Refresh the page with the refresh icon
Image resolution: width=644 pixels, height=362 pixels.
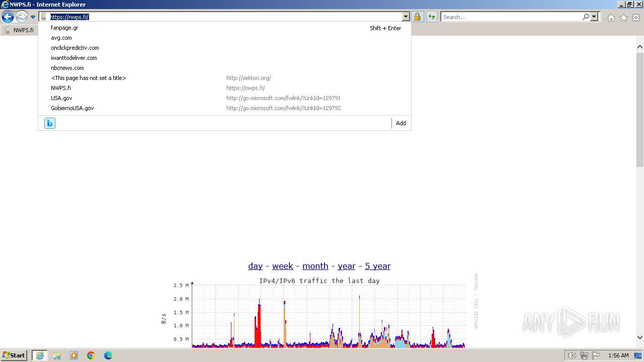point(432,17)
